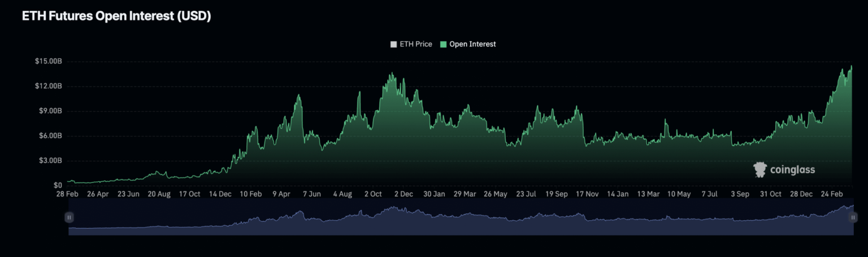Image resolution: width=868 pixels, height=257 pixels.
Task: Toggle the Open Interest legend series
Action: (x=472, y=44)
